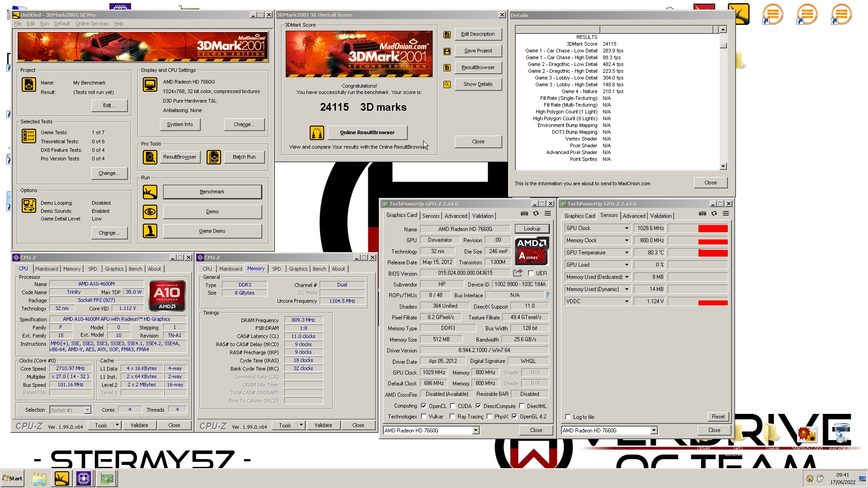Click the ResultBrowser icon in Overall Score window
868x488 pixels.
tap(447, 68)
